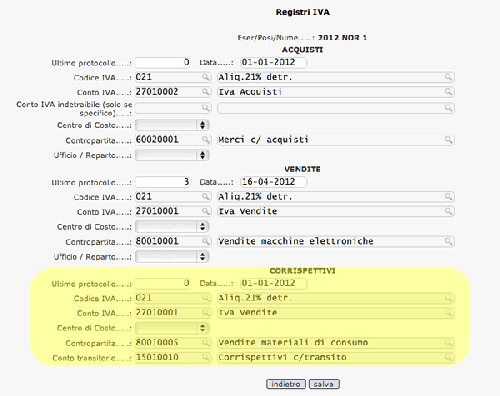Expand Acquisti Centro di Costo dropdown

(x=172, y=125)
